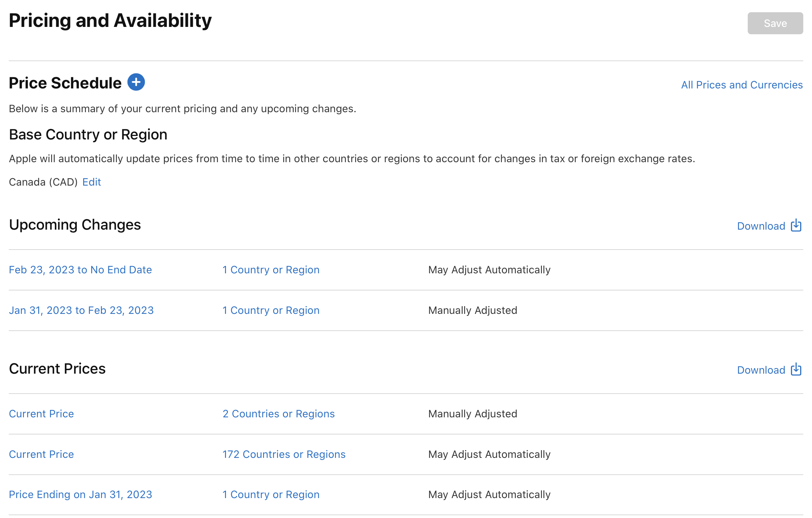Open the manually adjusted Current Price

coord(41,413)
